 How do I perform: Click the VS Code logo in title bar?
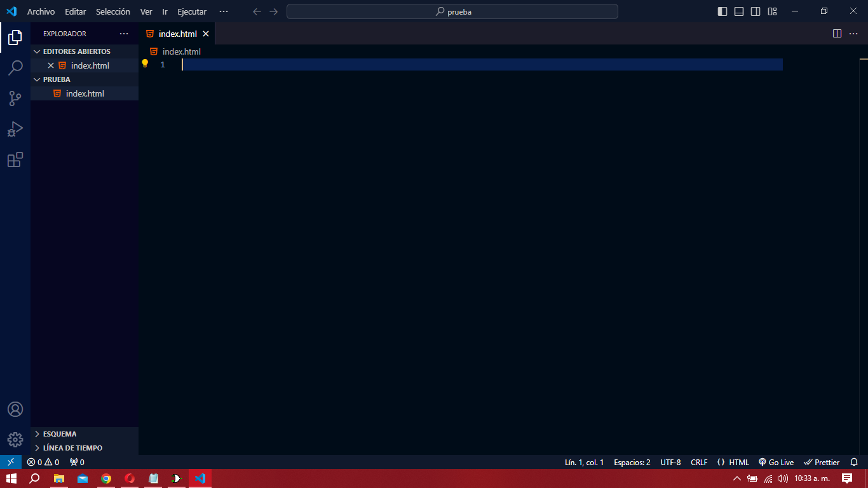point(11,11)
